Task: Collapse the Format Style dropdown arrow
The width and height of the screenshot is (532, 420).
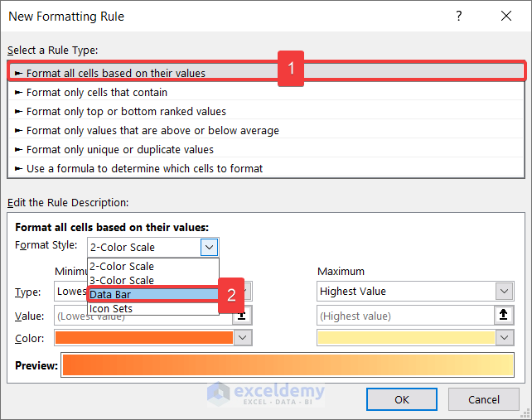Action: tap(210, 247)
